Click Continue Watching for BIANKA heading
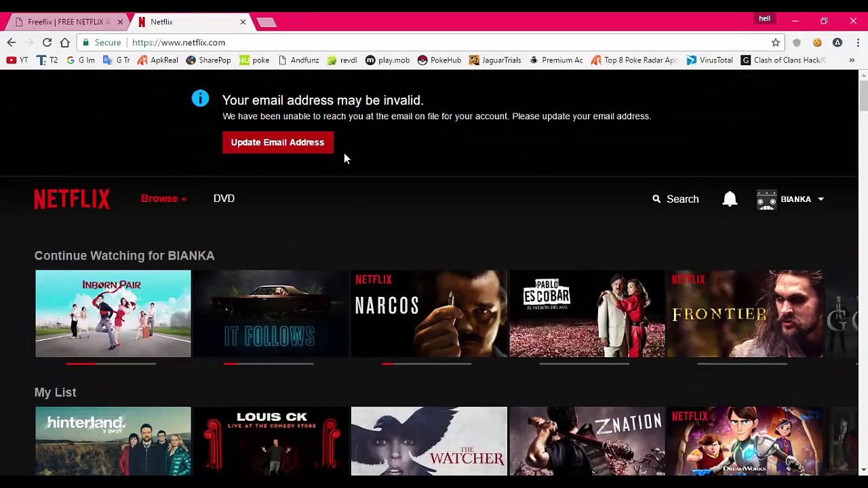868x488 pixels. click(x=125, y=256)
